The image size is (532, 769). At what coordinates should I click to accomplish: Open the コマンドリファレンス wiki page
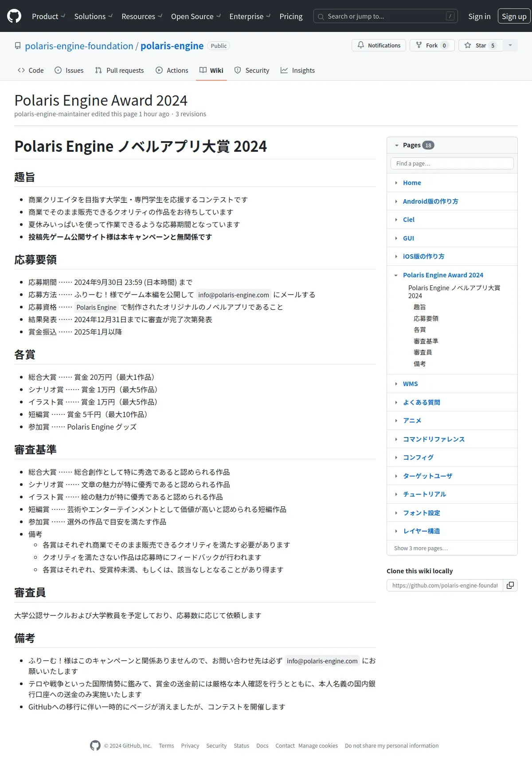tap(434, 439)
